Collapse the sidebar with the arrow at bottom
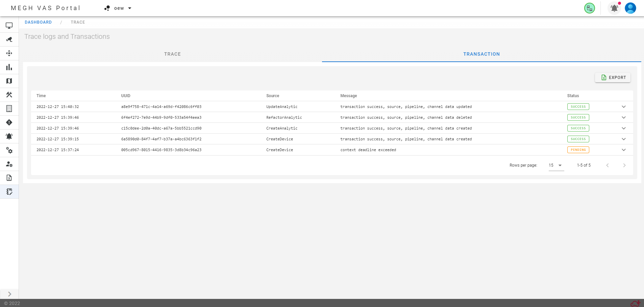This screenshot has height=307, width=644. (x=9, y=294)
